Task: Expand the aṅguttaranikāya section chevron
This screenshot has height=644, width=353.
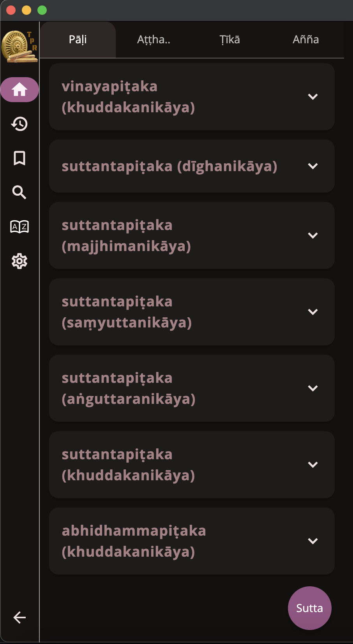Action: tap(313, 388)
